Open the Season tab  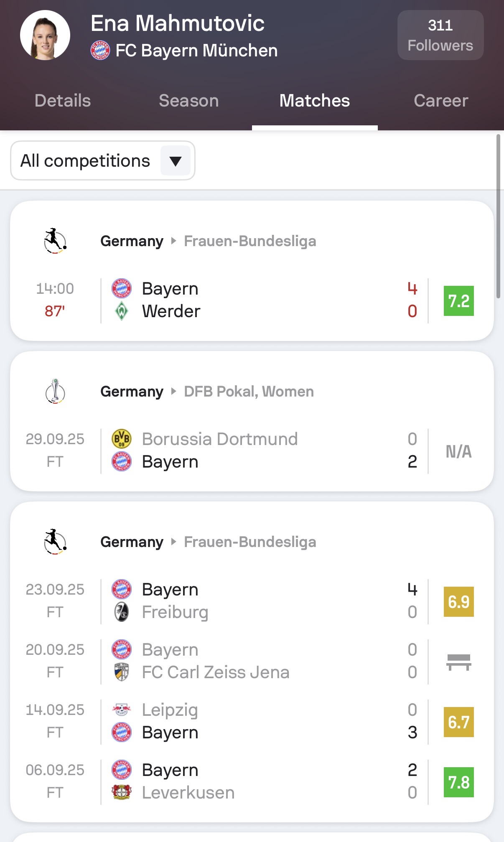(x=189, y=101)
